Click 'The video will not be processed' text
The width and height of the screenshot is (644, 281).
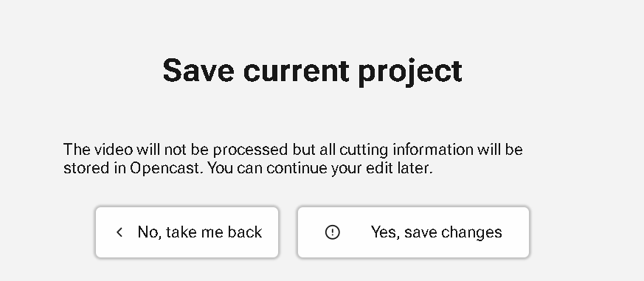176,150
